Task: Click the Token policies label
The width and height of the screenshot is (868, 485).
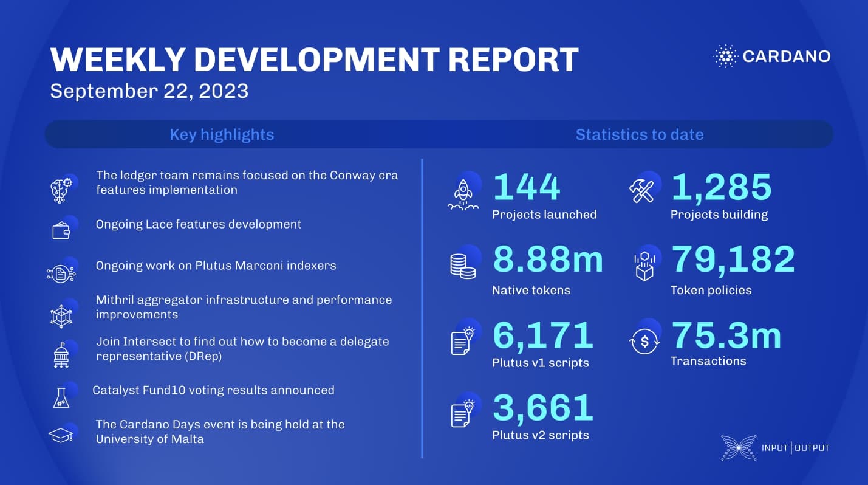Action: pos(711,290)
